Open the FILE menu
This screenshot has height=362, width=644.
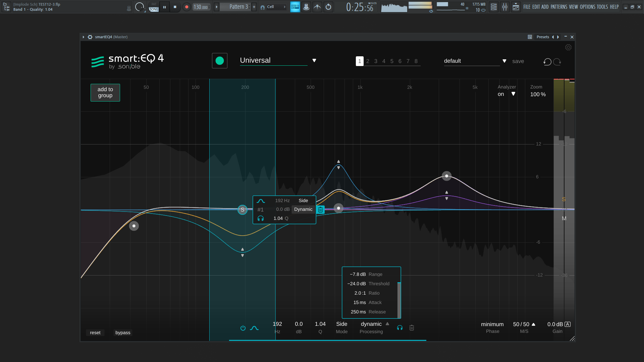point(527,7)
